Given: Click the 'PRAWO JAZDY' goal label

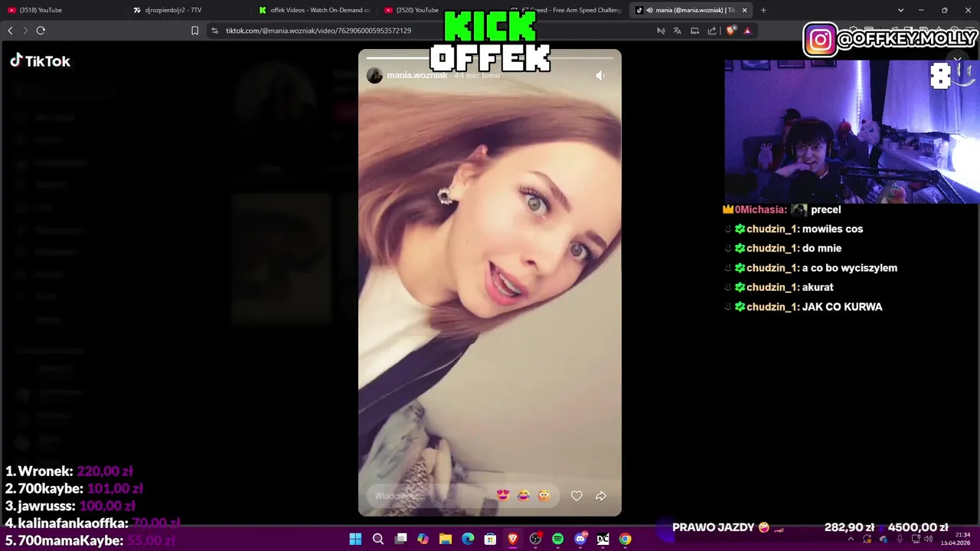Looking at the screenshot, I should (714, 527).
